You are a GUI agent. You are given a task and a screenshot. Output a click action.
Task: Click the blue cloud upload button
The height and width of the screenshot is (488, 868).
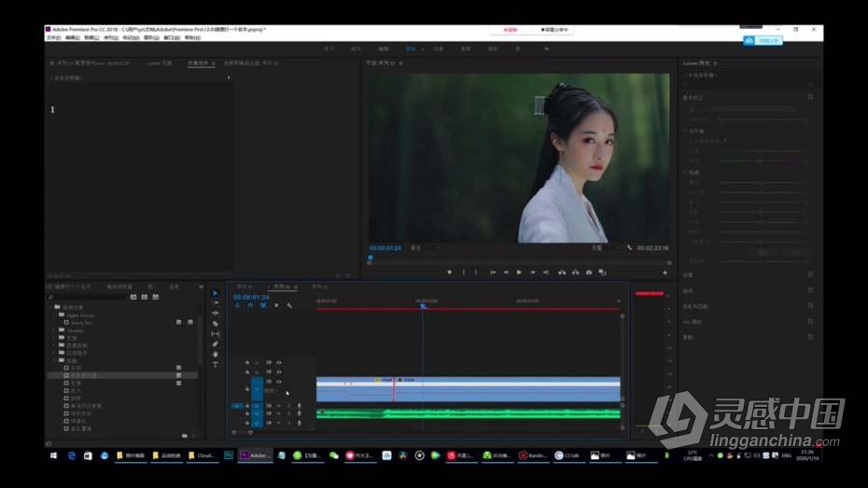click(x=763, y=40)
